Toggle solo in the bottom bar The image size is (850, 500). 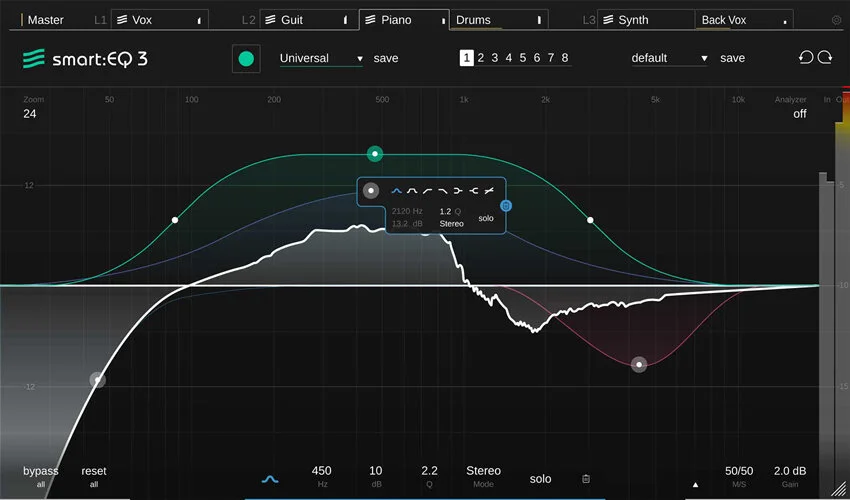(x=540, y=479)
